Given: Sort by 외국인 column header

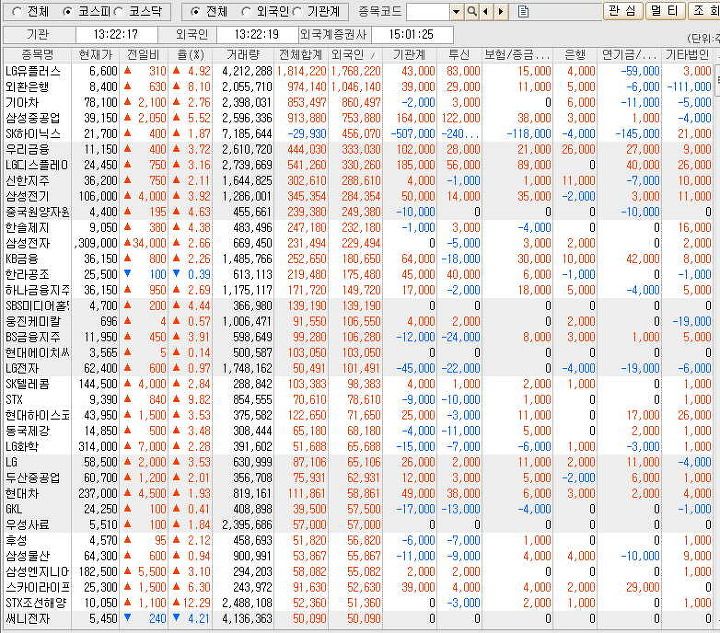Looking at the screenshot, I should click(354, 55).
